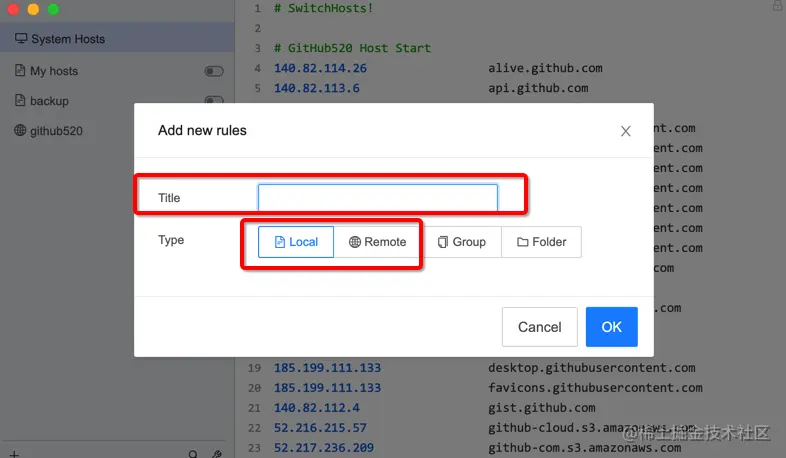Click the plus add-rule icon
The width and height of the screenshot is (786, 458).
[14, 454]
